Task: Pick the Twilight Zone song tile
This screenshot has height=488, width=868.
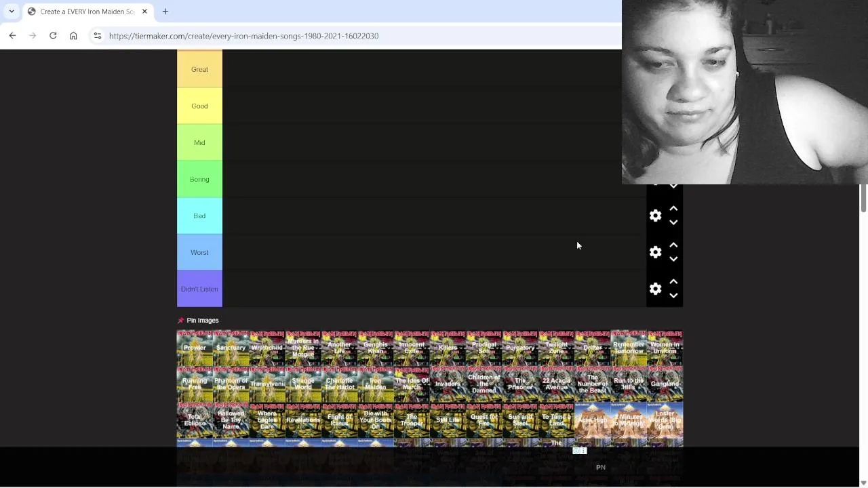Action: (x=557, y=348)
